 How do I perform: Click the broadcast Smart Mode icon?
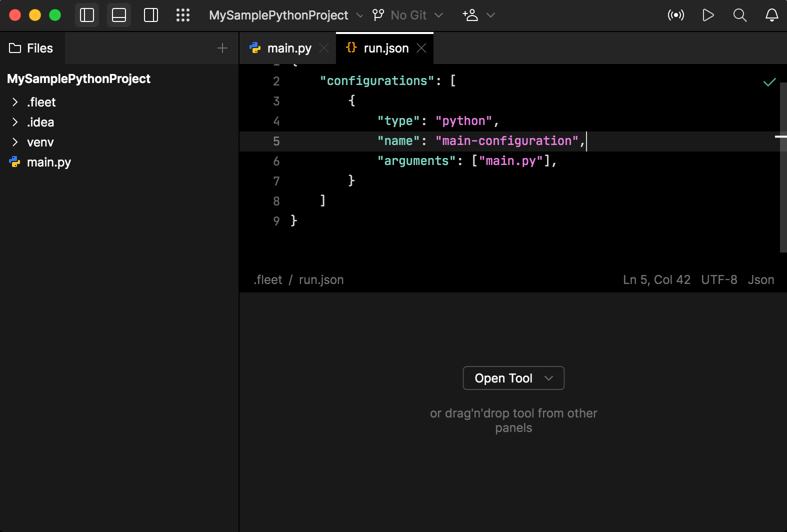pos(676,15)
